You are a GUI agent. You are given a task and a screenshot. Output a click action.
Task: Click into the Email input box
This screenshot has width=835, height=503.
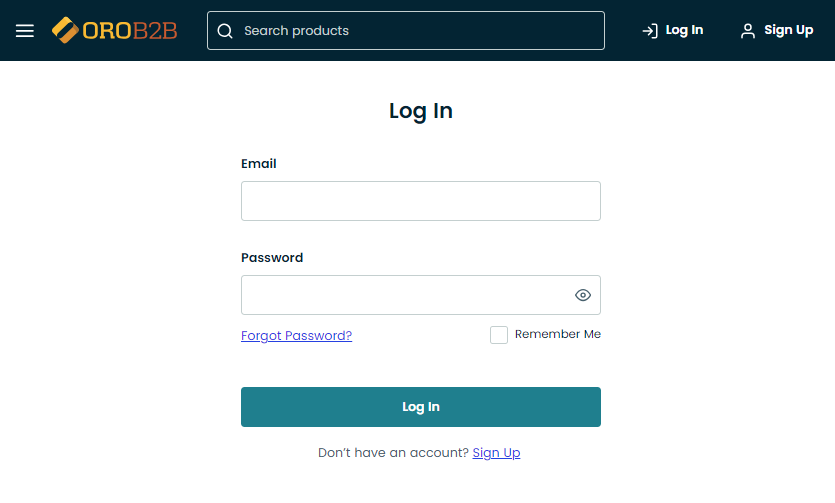point(420,201)
